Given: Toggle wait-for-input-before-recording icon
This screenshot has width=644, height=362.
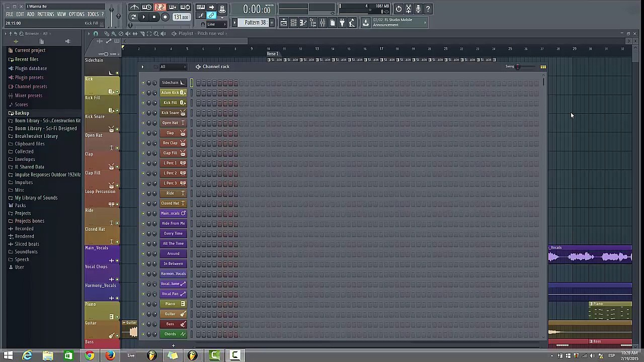Looking at the screenshot, I should (147, 7).
